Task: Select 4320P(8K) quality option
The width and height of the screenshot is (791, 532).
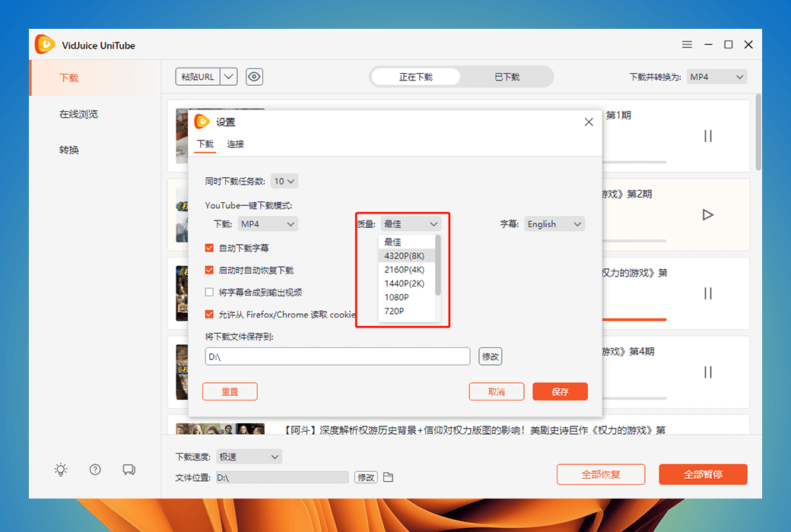Action: coord(407,255)
